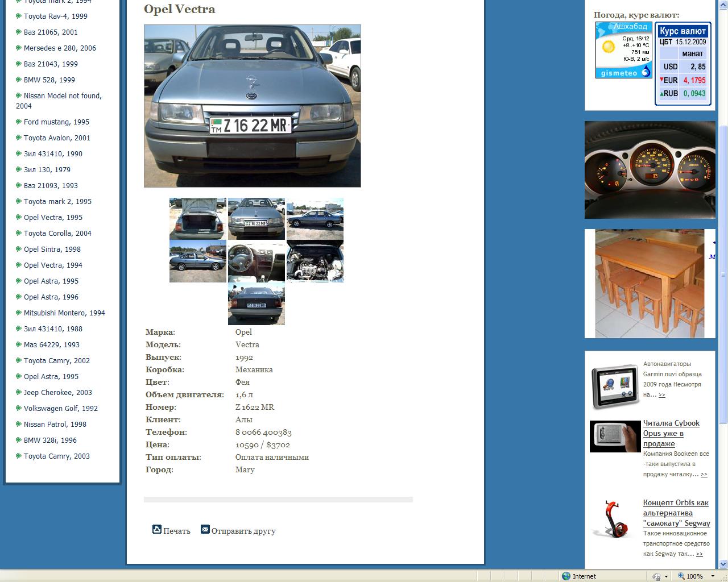
Task: Open the open-trunk thumbnail photo
Action: [198, 219]
